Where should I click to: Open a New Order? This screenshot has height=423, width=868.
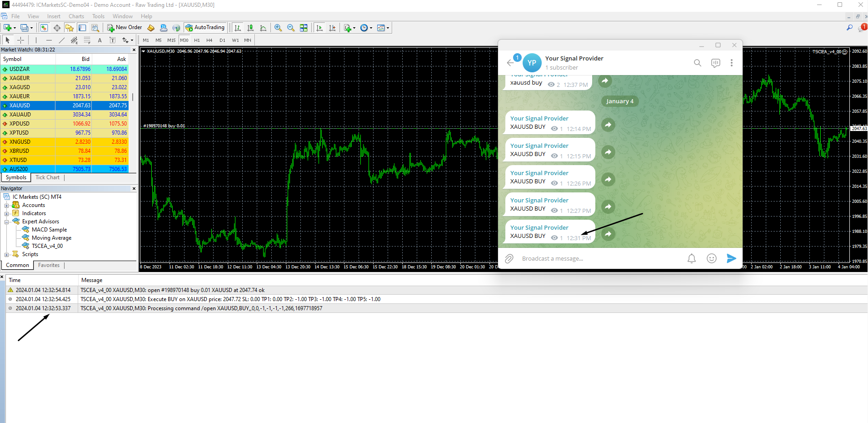tap(125, 27)
